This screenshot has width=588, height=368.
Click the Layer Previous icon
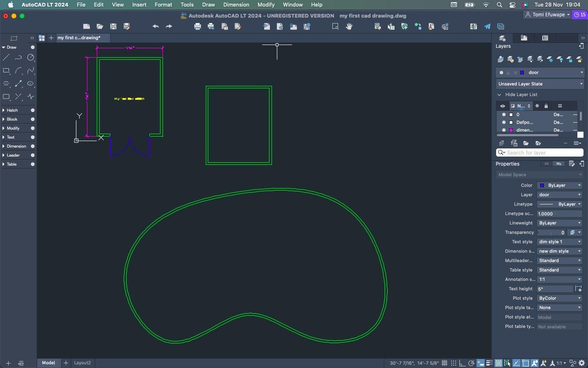tap(520, 60)
